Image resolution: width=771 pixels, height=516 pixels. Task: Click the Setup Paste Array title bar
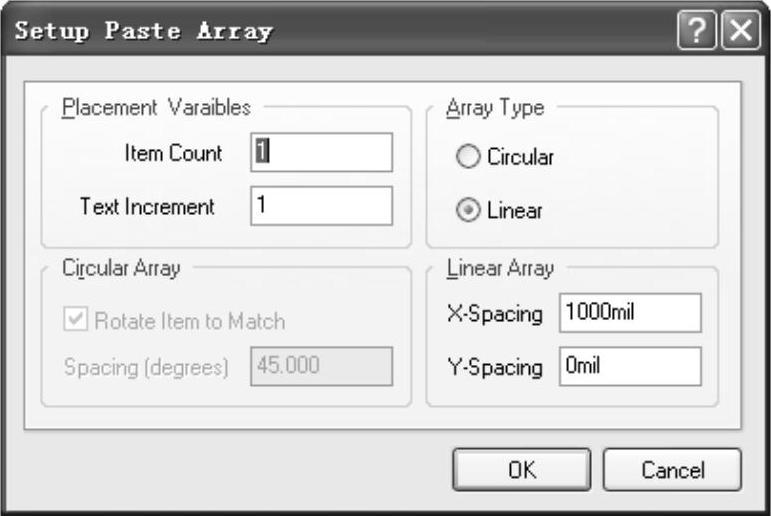[300, 31]
